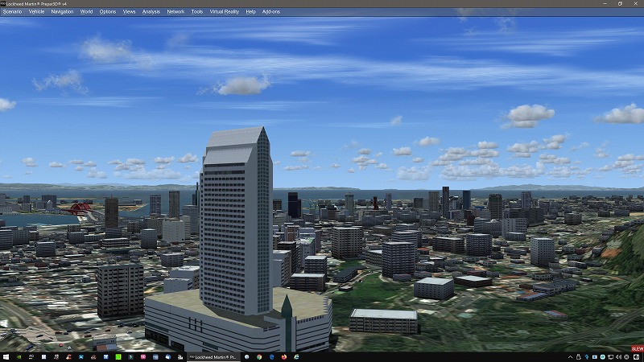644x362 pixels.
Task: Open the Network menu
Action: (x=175, y=11)
